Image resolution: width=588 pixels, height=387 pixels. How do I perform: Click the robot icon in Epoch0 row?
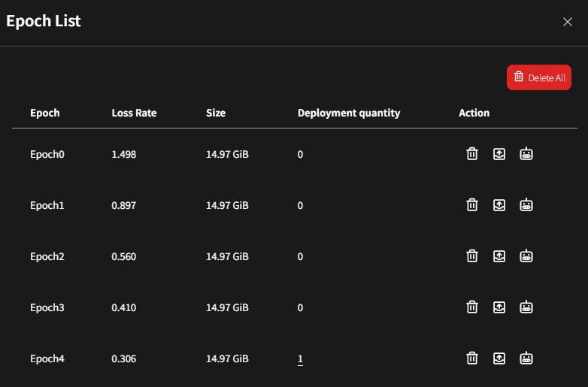(x=526, y=154)
